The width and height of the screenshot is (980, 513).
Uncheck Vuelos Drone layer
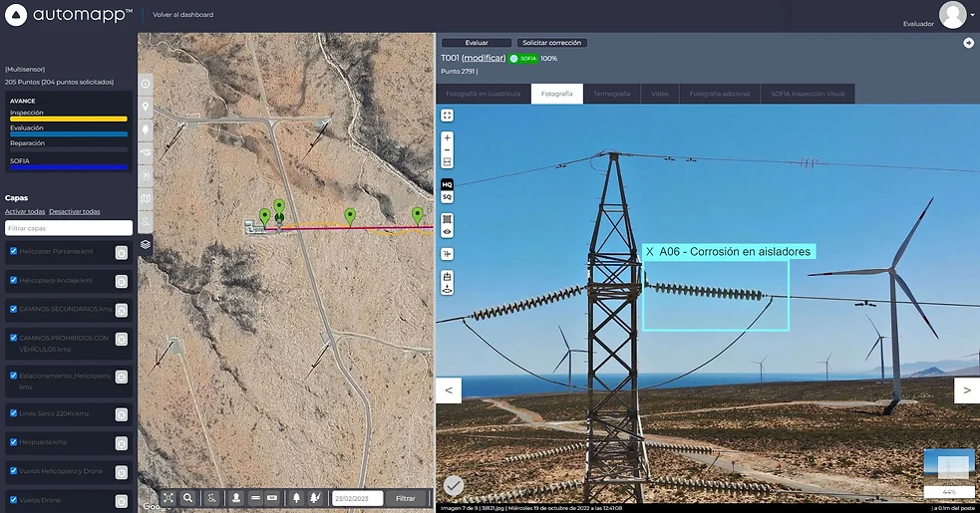[13, 500]
